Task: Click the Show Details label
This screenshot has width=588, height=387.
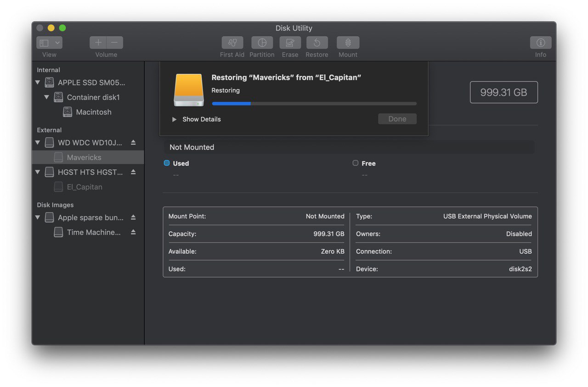Action: [x=202, y=119]
